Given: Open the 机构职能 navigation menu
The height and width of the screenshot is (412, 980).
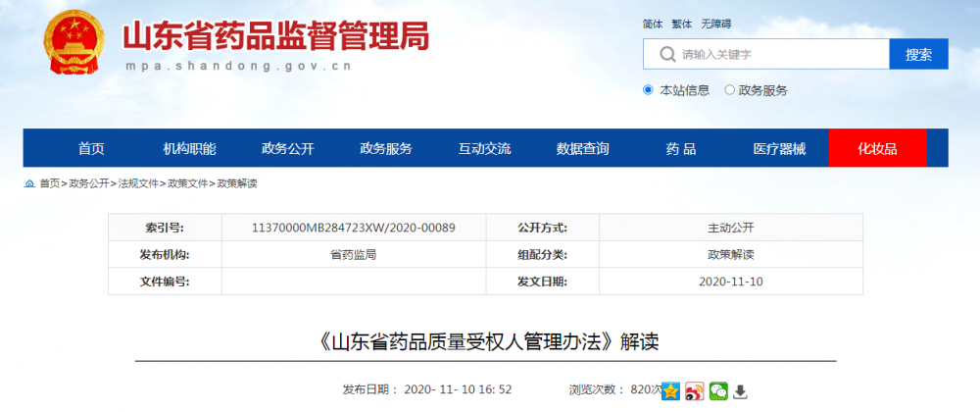Looking at the screenshot, I should [189, 149].
